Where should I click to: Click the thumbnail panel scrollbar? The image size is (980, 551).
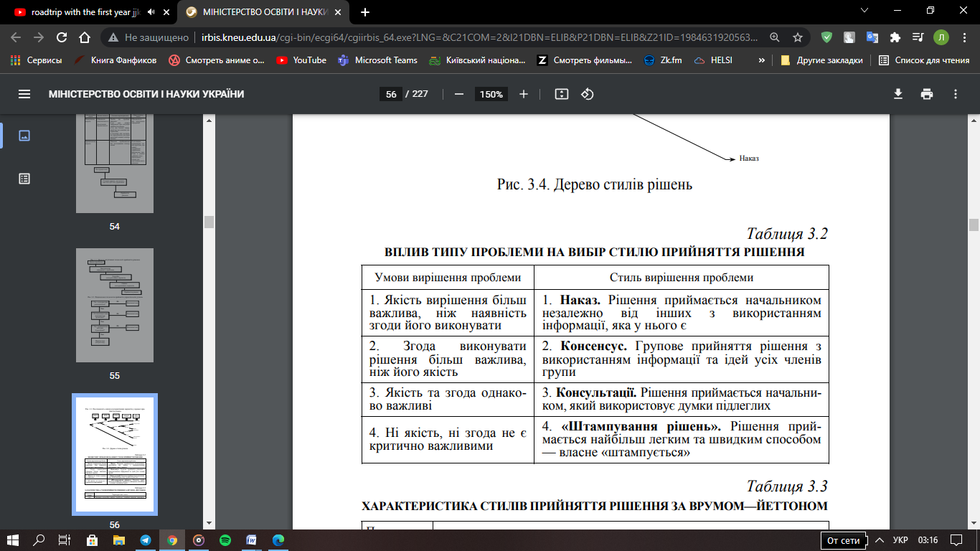point(209,222)
